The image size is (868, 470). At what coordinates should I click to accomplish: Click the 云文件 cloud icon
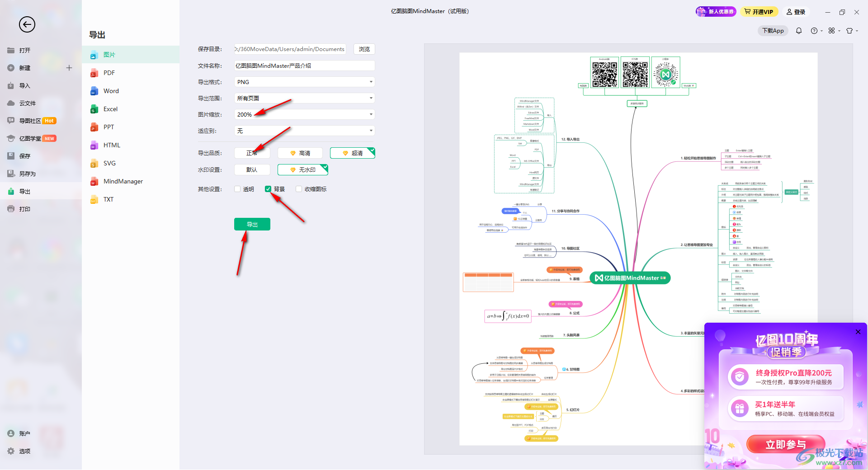(x=11, y=103)
